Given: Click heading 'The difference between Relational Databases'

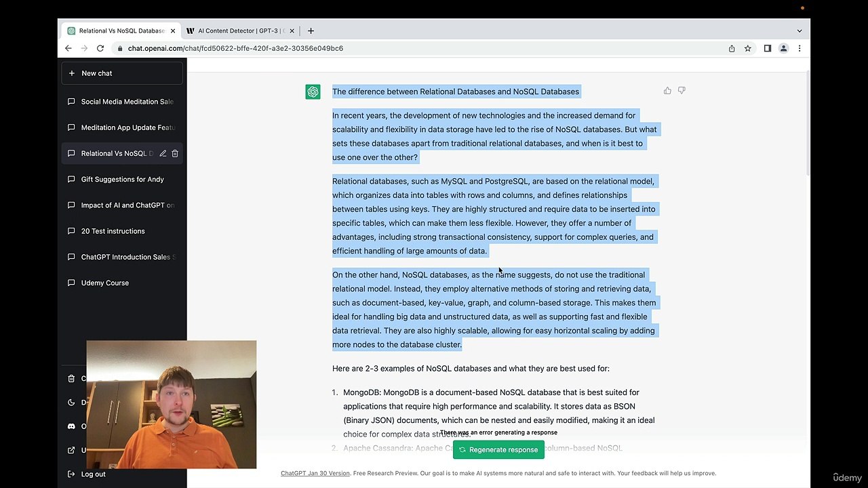Looking at the screenshot, I should tap(456, 91).
